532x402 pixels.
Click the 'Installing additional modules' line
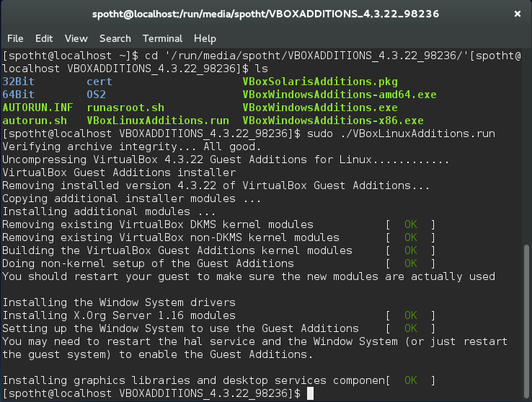(x=109, y=211)
